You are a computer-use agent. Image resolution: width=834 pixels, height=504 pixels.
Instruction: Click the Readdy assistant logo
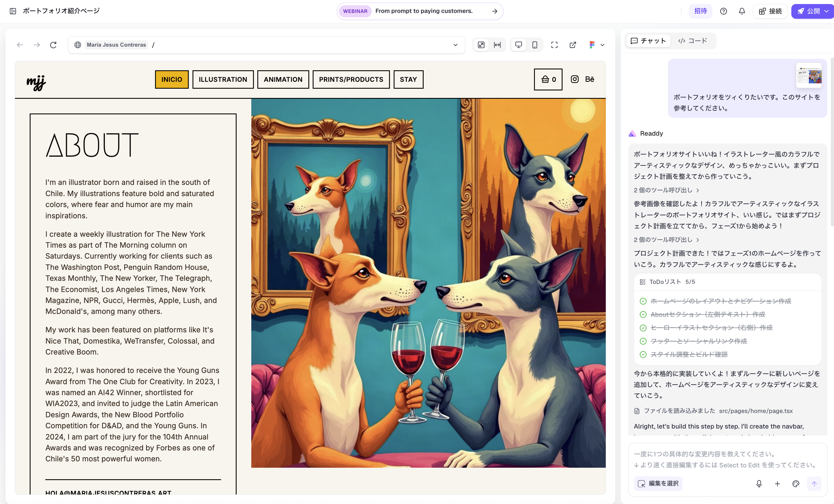(x=632, y=134)
